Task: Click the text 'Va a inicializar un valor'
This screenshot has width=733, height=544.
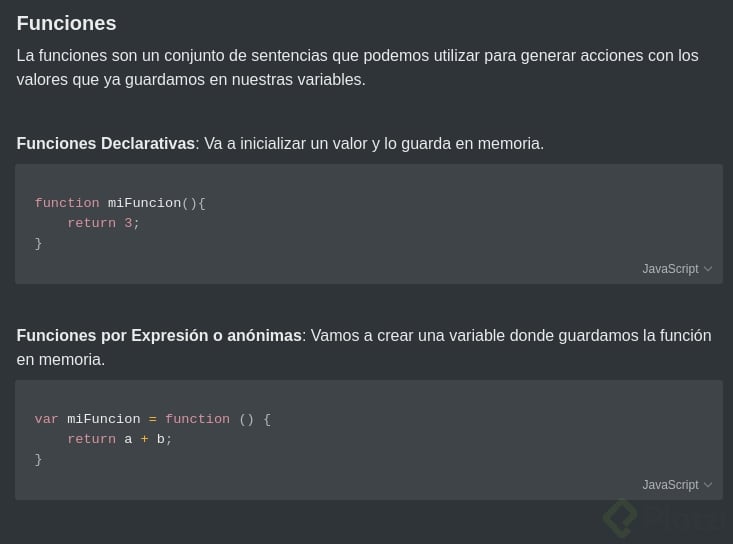Action: point(287,143)
